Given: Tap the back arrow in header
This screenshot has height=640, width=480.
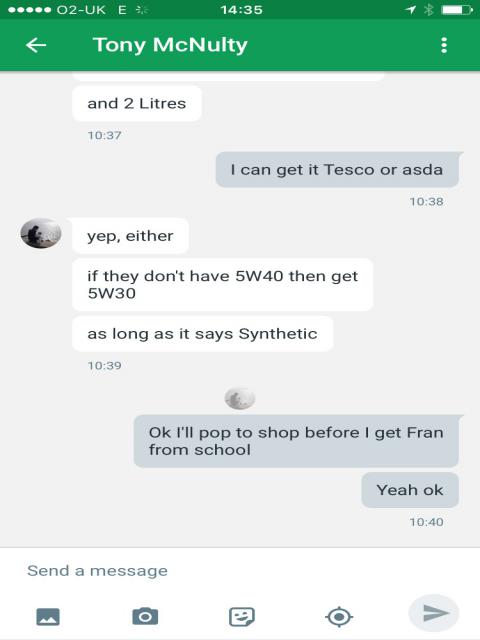Looking at the screenshot, I should click(x=36, y=45).
